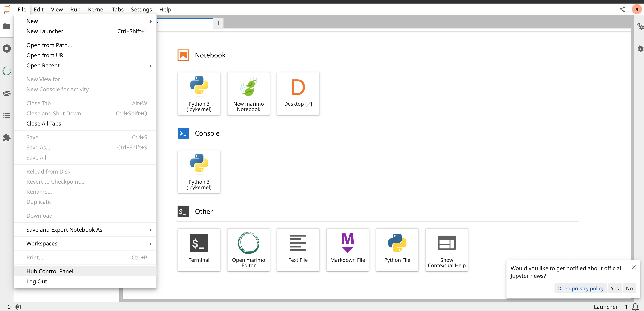Screen dimensions: 644x311
Task: Open the Tabs menu
Action: pos(117,9)
